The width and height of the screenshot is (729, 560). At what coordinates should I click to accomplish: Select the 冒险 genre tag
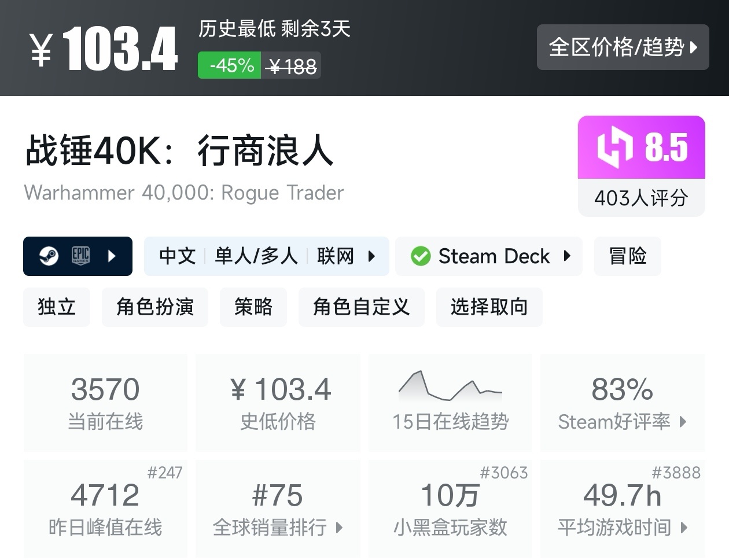[x=628, y=256]
